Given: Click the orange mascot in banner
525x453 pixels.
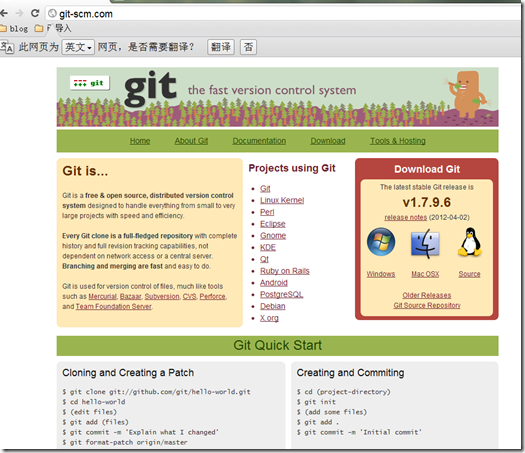Looking at the screenshot, I should click(x=467, y=94).
